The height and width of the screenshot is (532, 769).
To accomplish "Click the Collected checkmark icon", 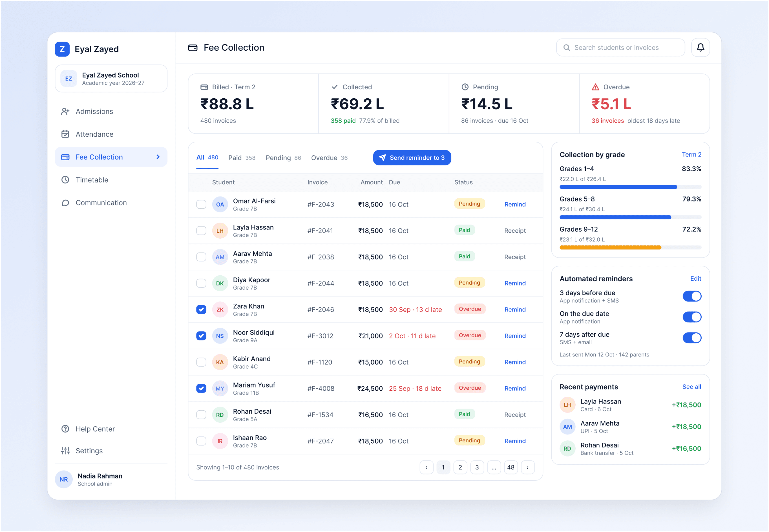I will click(x=335, y=87).
